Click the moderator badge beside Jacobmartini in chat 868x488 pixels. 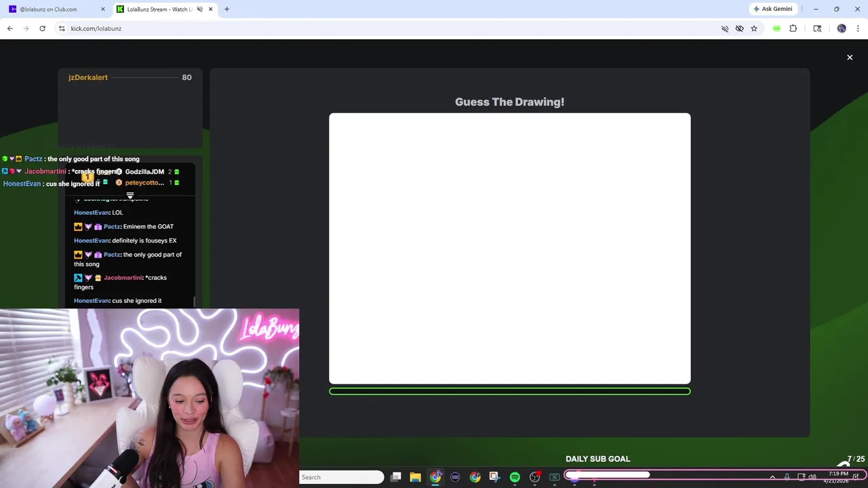tap(78, 278)
